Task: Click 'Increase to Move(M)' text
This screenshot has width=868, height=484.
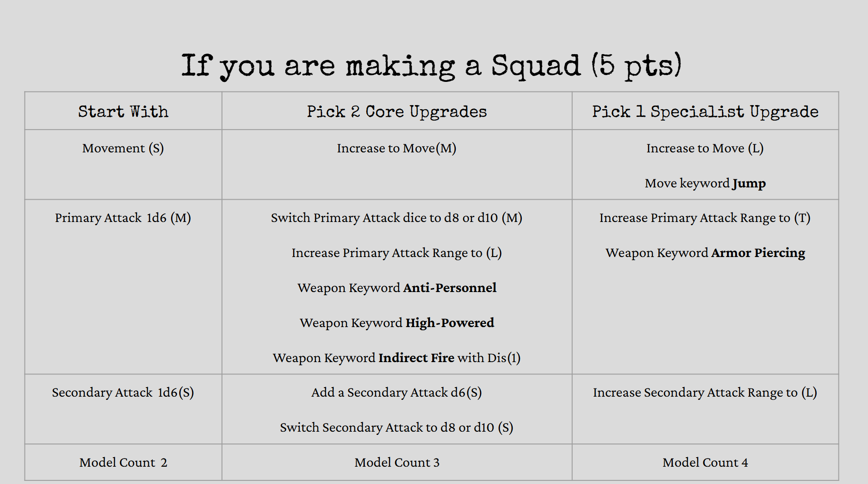Action: (x=397, y=148)
